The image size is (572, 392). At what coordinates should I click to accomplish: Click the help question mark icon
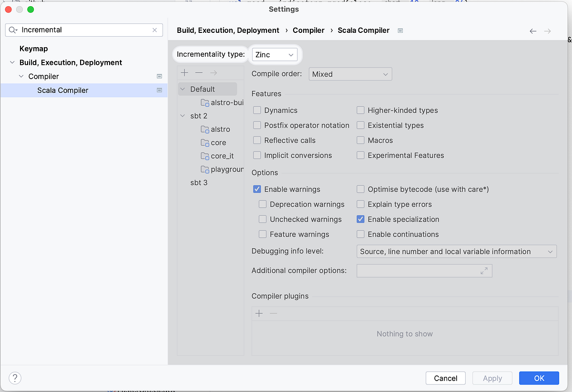(15, 378)
